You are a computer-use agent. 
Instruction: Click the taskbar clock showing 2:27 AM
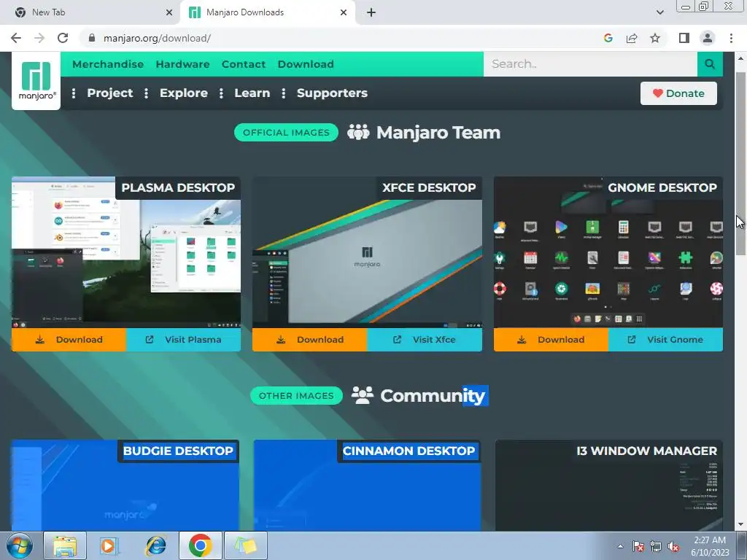[710, 546]
